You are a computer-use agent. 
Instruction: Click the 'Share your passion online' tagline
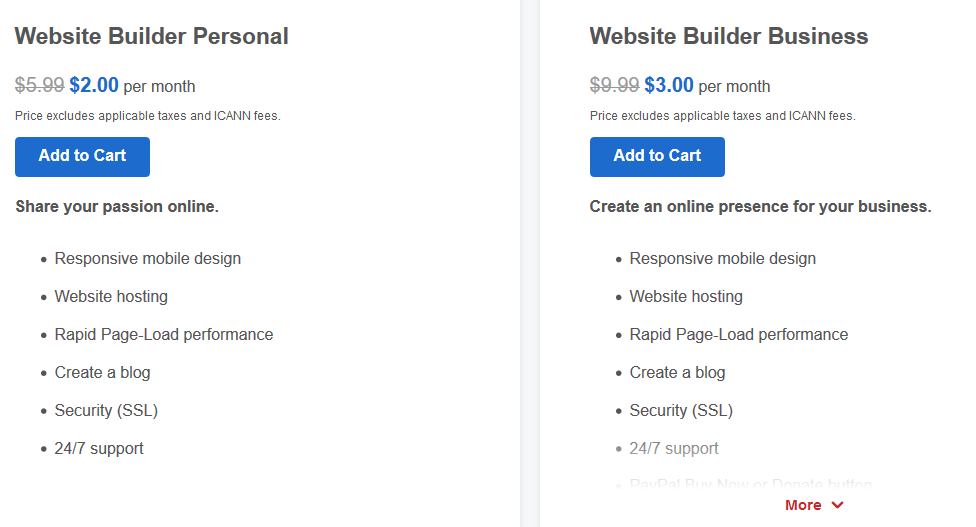pos(117,207)
